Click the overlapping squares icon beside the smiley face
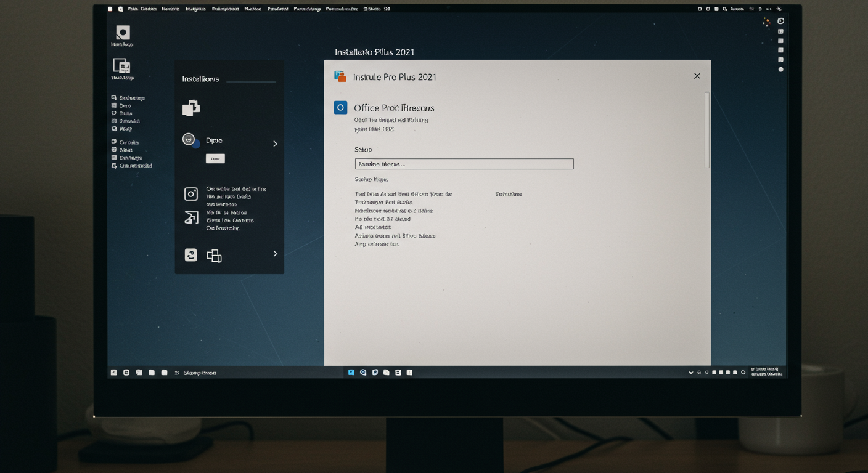This screenshot has height=473, width=868. (214, 256)
